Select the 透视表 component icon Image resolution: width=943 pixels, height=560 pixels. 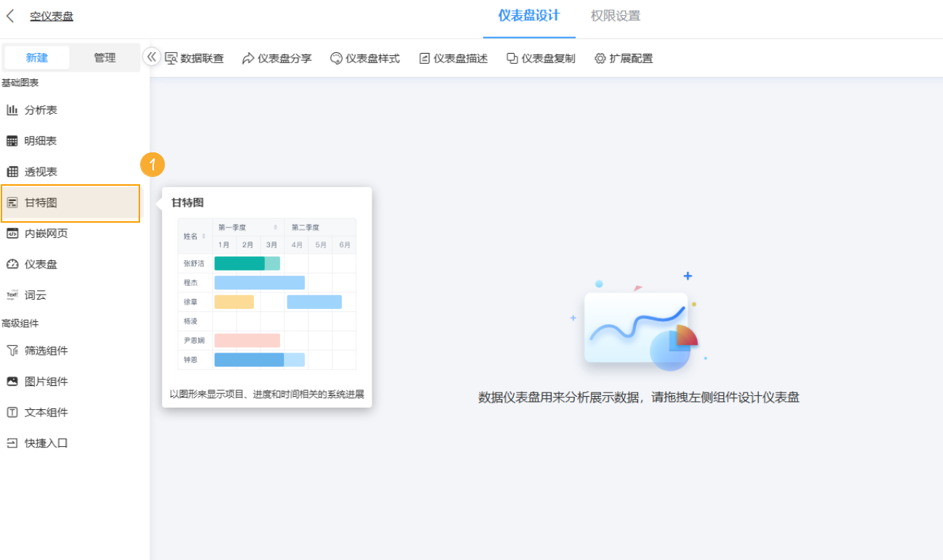pos(14,170)
